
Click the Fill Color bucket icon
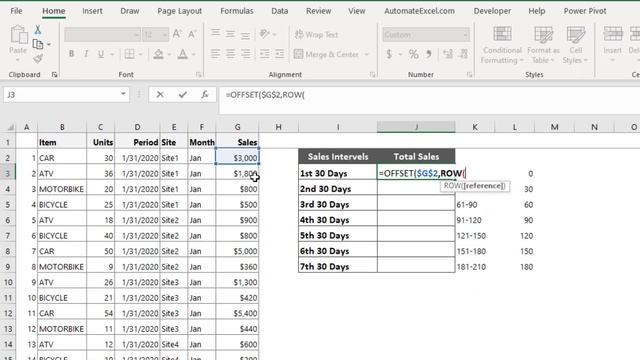point(158,54)
